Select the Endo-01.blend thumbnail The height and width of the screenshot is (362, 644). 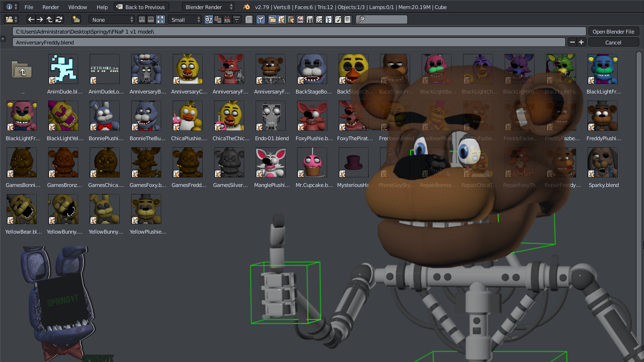pyautogui.click(x=270, y=116)
